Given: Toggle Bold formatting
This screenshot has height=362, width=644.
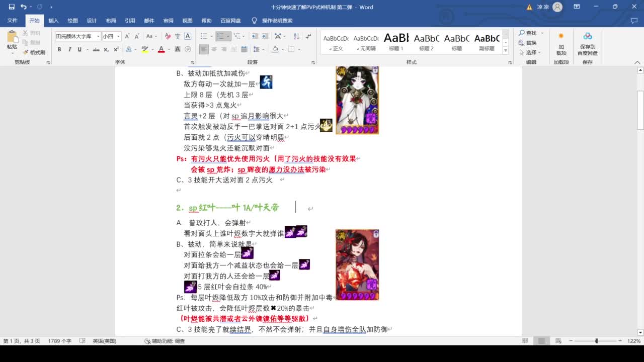Looking at the screenshot, I should click(x=59, y=49).
